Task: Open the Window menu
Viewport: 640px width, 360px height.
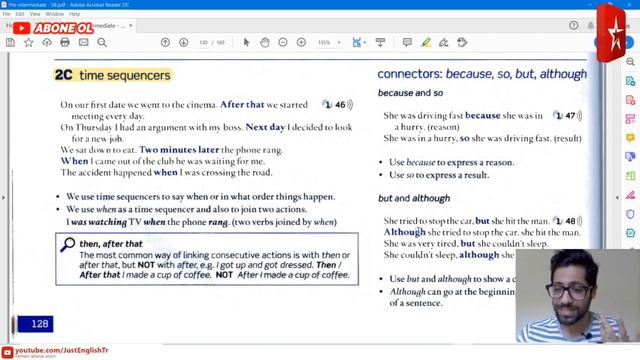Action: (55, 14)
